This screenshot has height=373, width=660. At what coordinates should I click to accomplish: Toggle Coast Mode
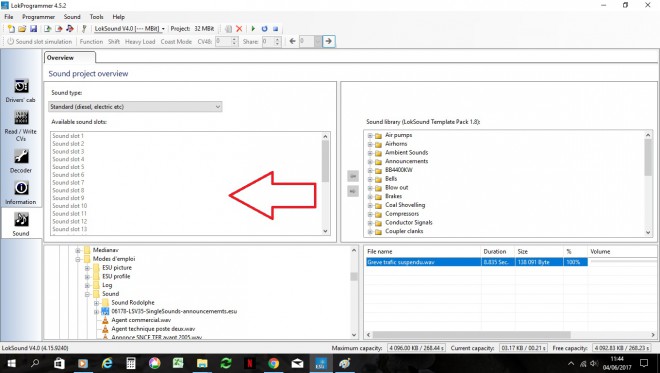176,42
